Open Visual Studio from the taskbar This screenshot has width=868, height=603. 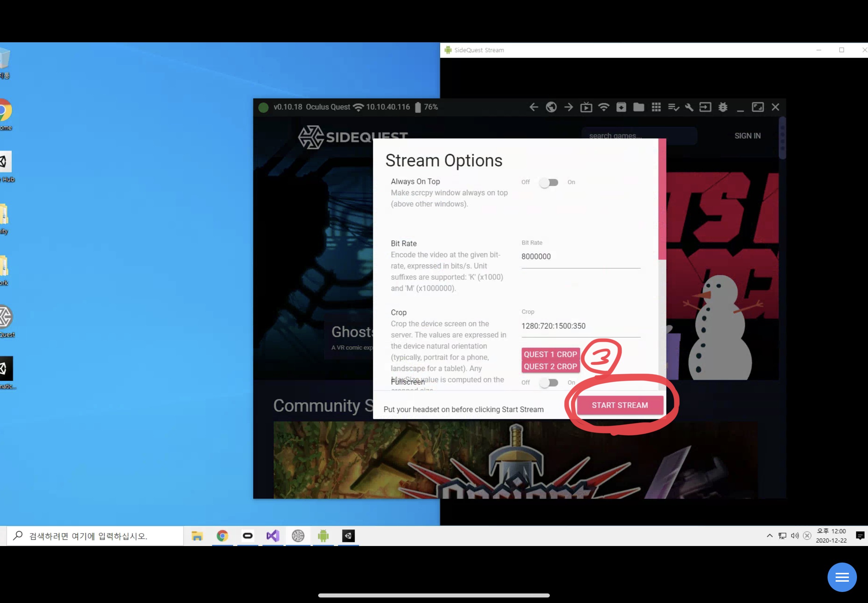coord(273,536)
